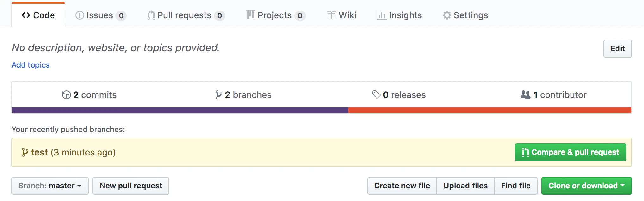Click the Upload files button
The image size is (644, 201).
click(465, 186)
